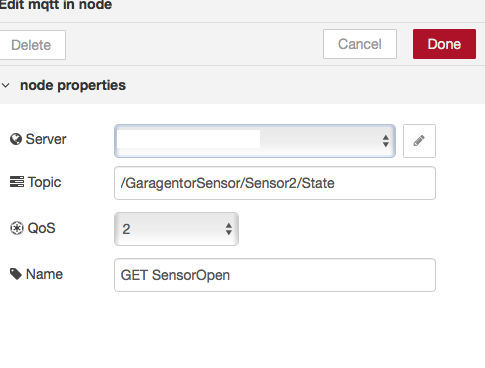
Task: Click the Server dropdown arrows
Action: coord(386,141)
